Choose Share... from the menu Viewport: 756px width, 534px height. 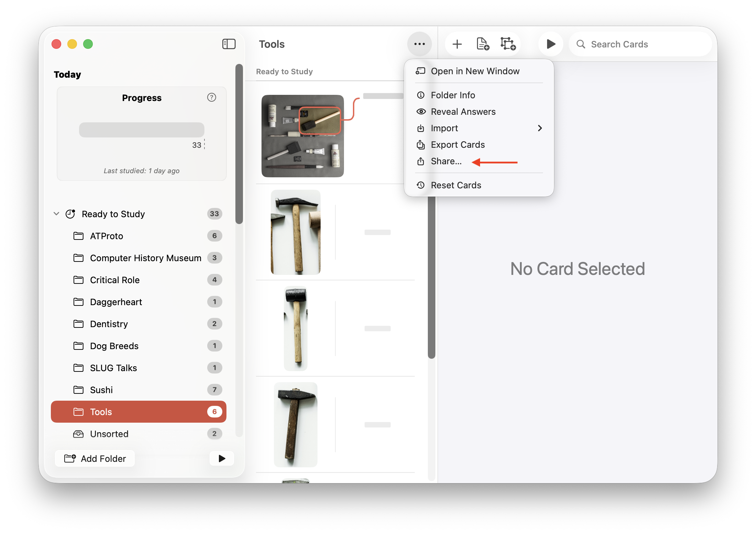point(446,161)
